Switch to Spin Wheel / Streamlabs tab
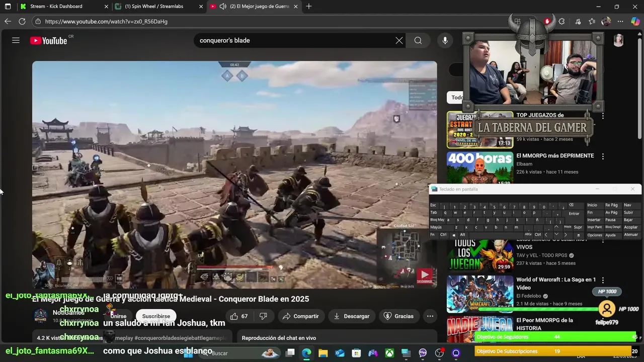The width and height of the screenshot is (644, 362). tap(159, 7)
